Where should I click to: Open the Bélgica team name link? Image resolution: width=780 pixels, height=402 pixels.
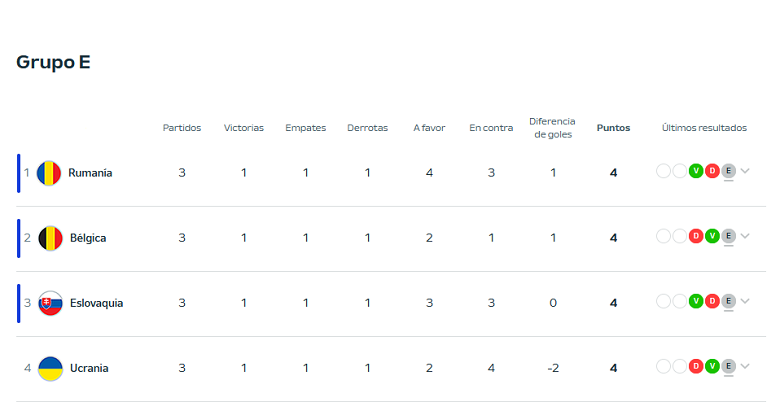pos(88,238)
